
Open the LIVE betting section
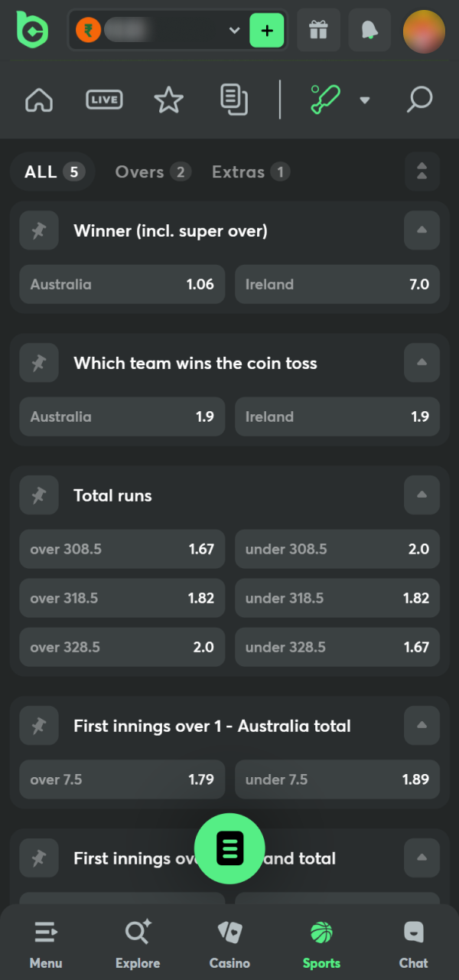tap(104, 100)
